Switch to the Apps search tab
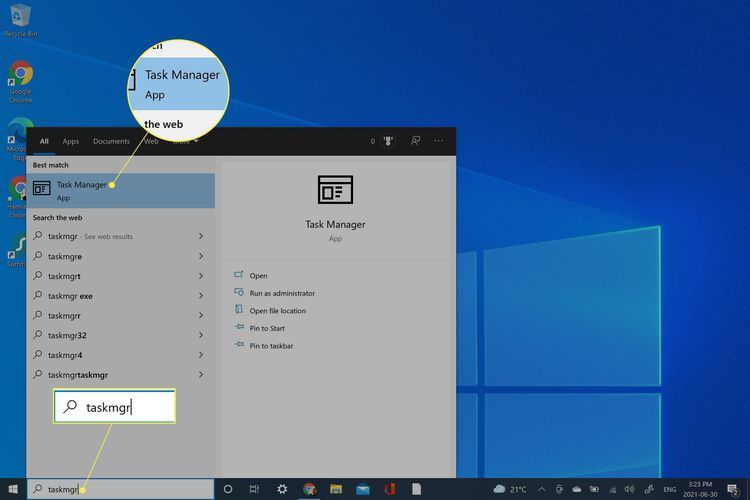Screen dimensions: 750x500 click(x=71, y=141)
